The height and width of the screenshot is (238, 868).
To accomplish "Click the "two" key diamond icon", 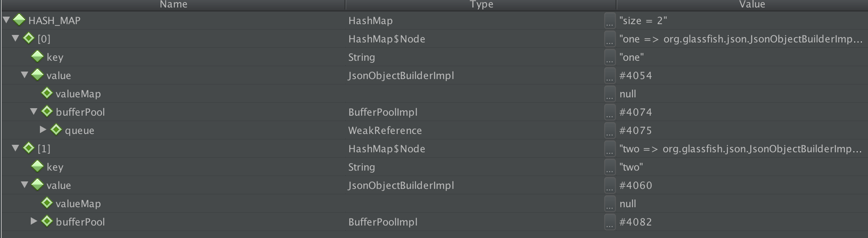I will tap(37, 166).
